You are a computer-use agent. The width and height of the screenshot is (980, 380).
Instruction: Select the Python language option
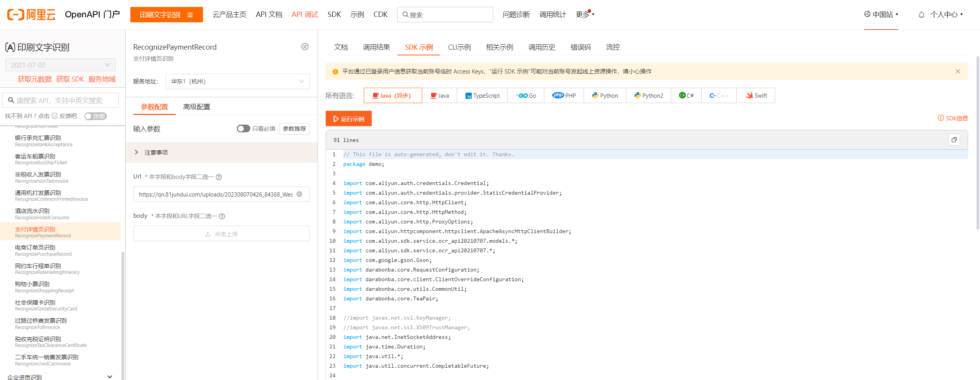[605, 95]
